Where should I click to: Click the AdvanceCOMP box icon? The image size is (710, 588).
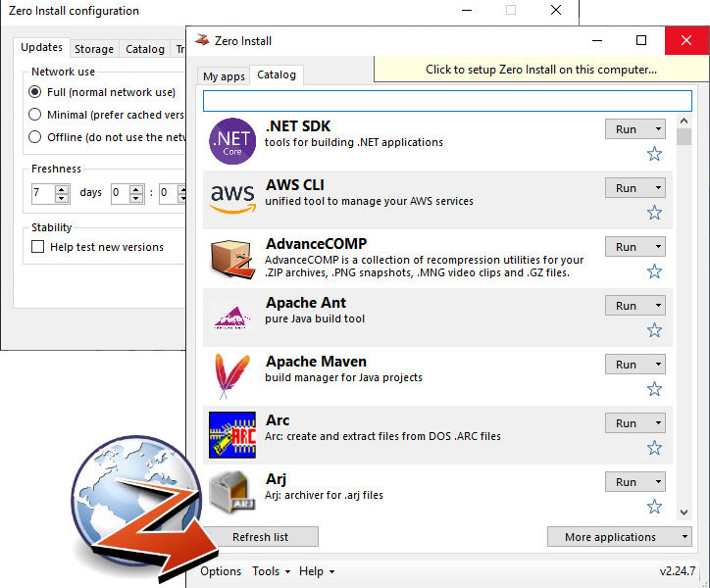point(232,259)
